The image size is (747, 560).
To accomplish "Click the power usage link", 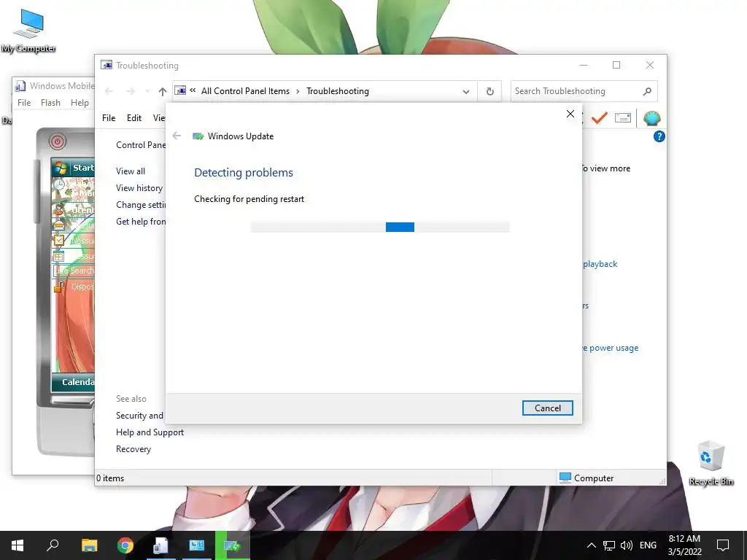I will coord(611,348).
